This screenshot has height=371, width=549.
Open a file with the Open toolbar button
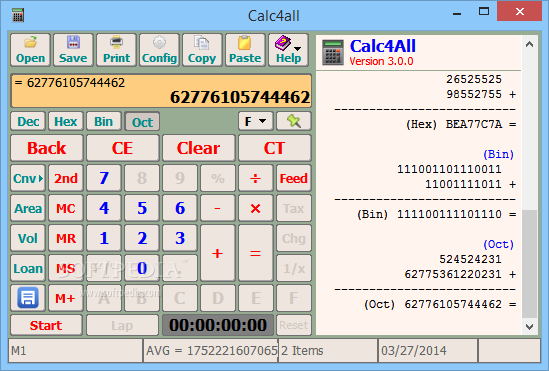pyautogui.click(x=30, y=50)
